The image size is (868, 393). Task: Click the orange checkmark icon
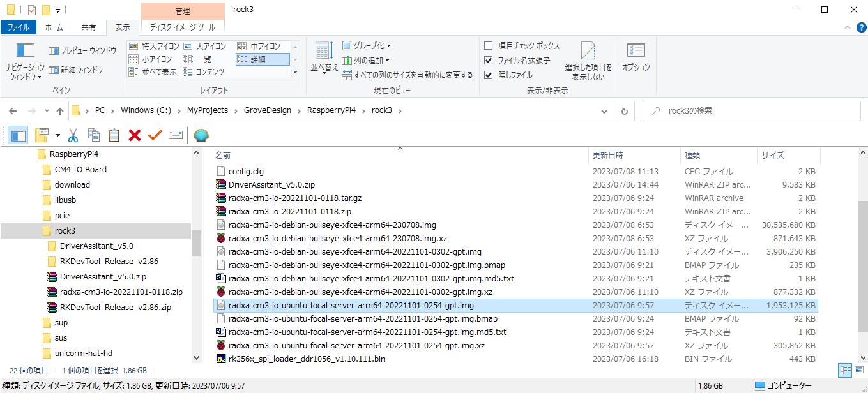click(x=155, y=135)
